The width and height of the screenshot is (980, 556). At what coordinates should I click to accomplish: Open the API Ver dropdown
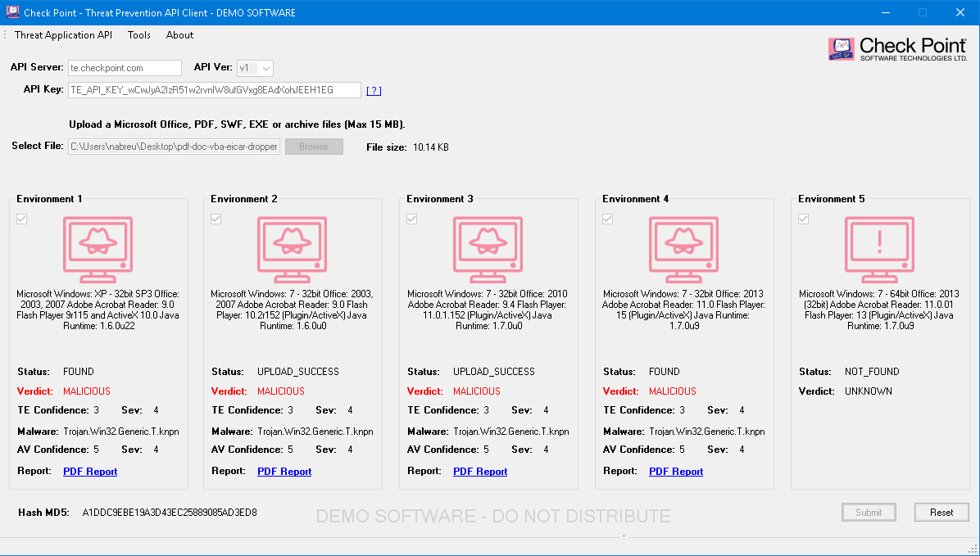(x=266, y=68)
